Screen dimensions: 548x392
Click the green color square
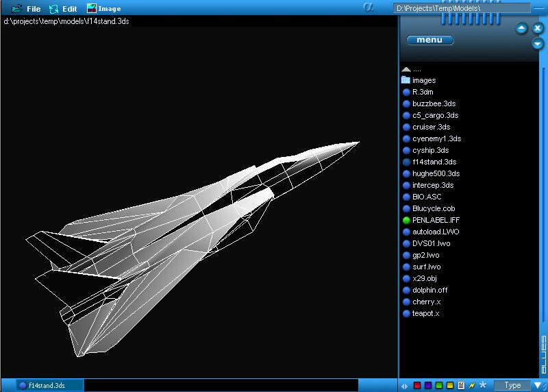(x=439, y=385)
